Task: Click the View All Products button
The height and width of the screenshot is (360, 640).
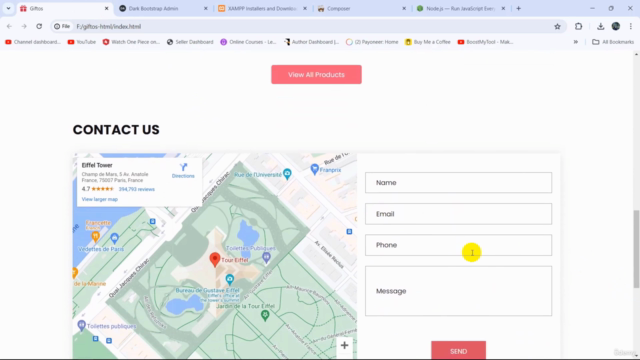Action: click(x=316, y=75)
